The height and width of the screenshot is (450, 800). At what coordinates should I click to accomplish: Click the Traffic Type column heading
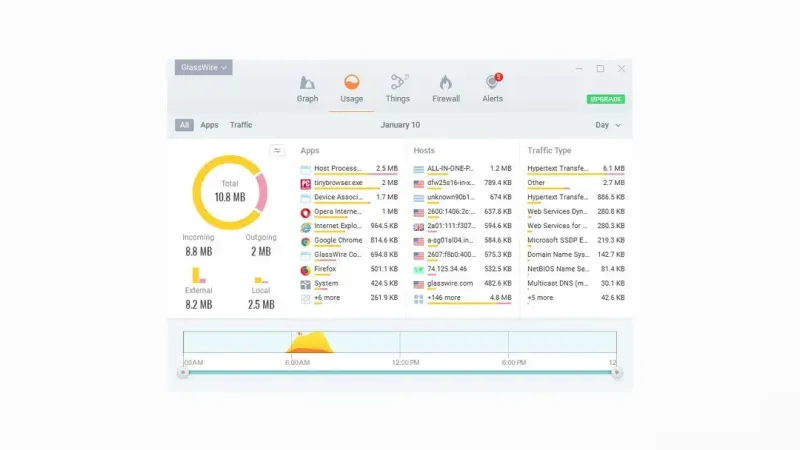(549, 151)
